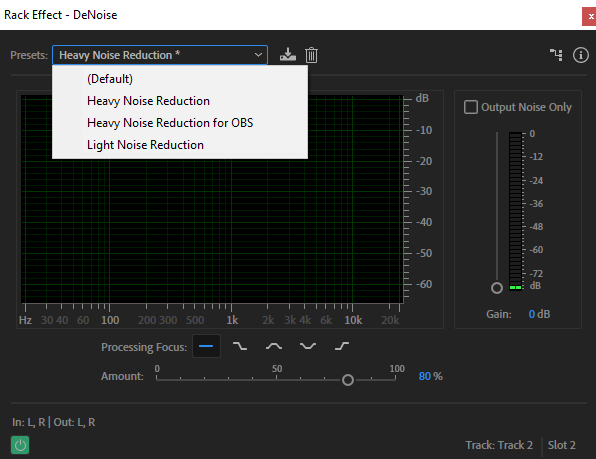The height and width of the screenshot is (459, 596).
Task: Click the save preset icon
Action: [x=288, y=55]
